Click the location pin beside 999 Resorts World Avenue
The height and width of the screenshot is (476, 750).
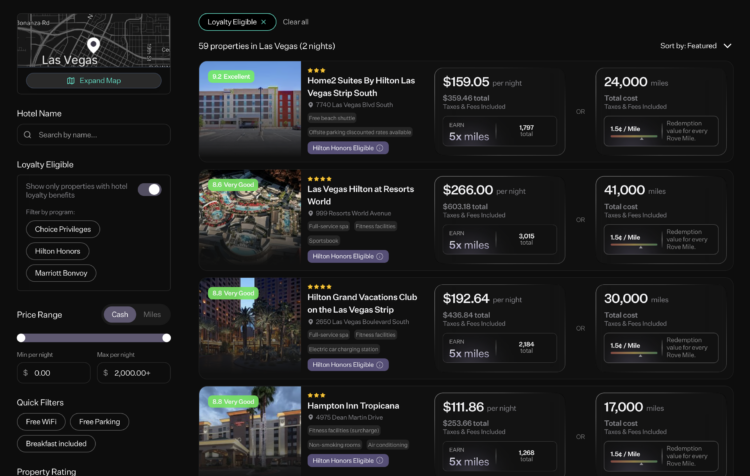click(310, 213)
